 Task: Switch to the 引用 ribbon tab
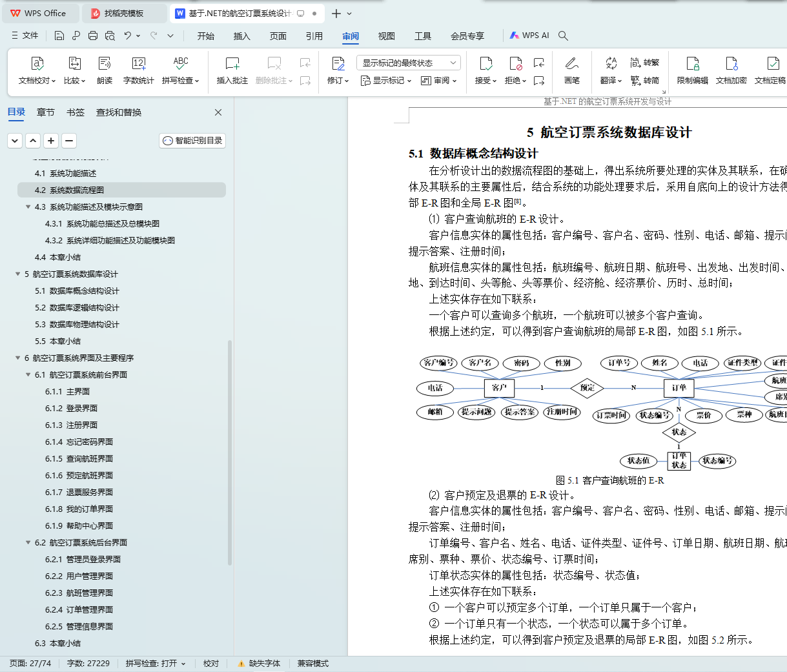point(314,36)
